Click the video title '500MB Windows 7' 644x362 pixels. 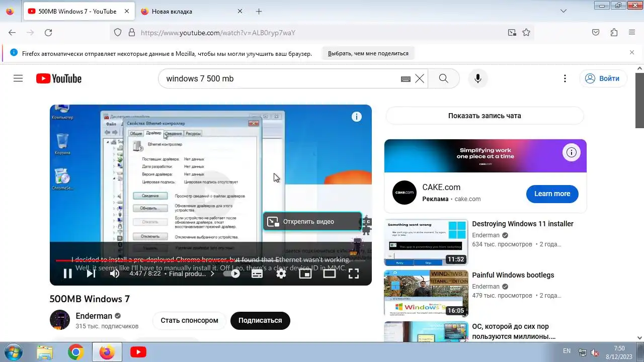[x=90, y=299]
